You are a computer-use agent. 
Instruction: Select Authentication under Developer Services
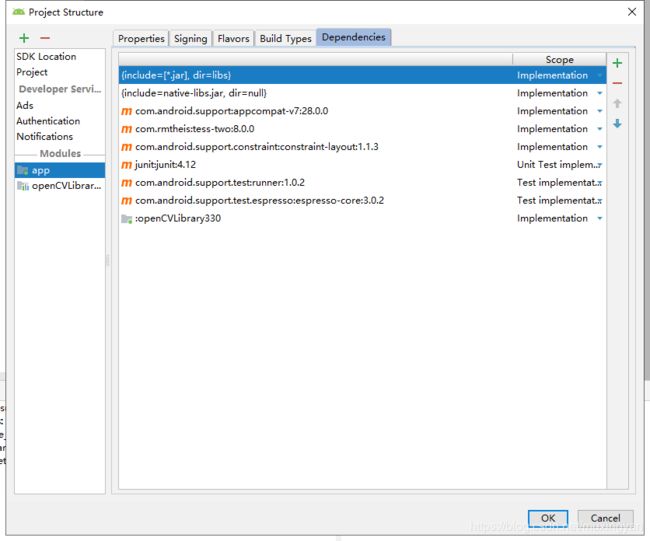[x=60, y=121]
